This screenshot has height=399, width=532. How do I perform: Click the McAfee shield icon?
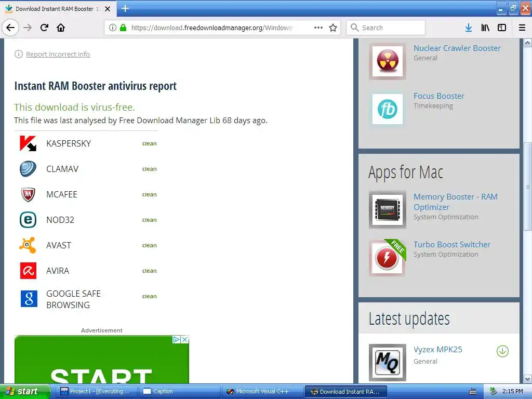pos(28,194)
